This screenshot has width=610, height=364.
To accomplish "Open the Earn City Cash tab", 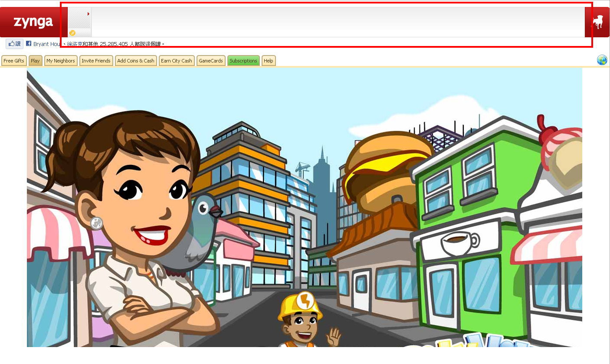I will [x=177, y=61].
